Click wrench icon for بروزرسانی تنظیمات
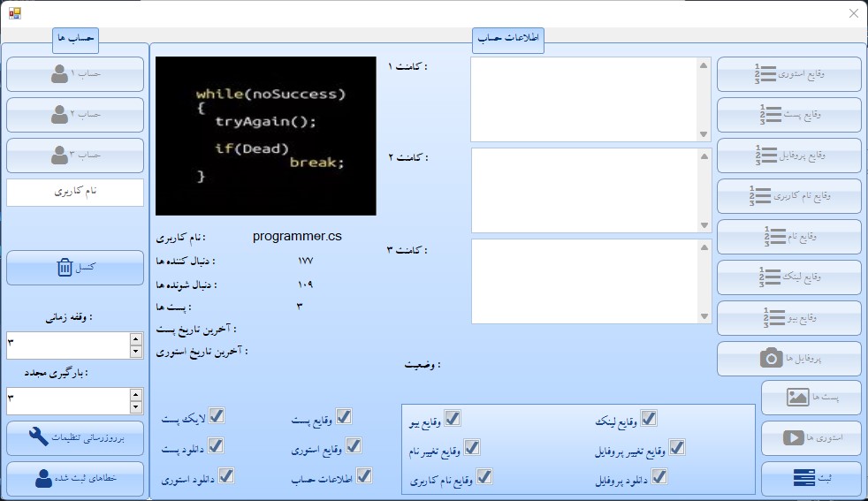The image size is (868, 501). (39, 436)
